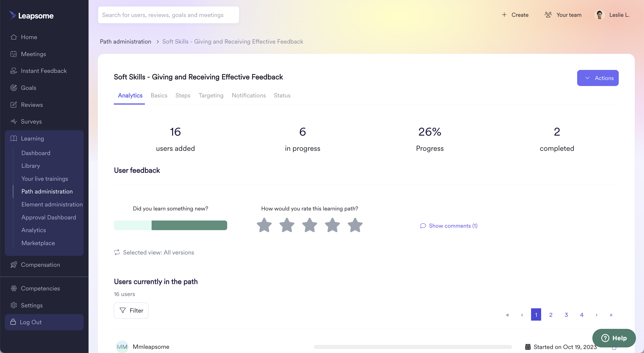Select current page 1 button
This screenshot has height=353, width=644.
point(536,315)
